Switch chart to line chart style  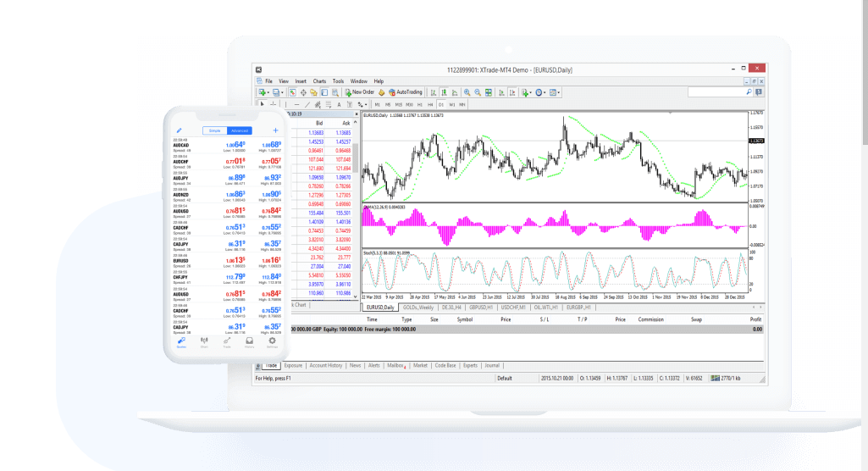(455, 92)
